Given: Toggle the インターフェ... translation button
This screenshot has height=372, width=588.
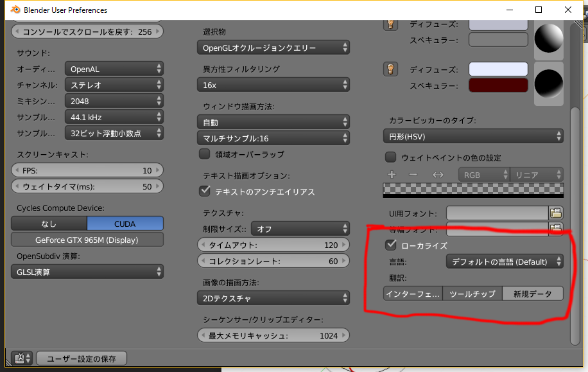Looking at the screenshot, I should pyautogui.click(x=413, y=294).
